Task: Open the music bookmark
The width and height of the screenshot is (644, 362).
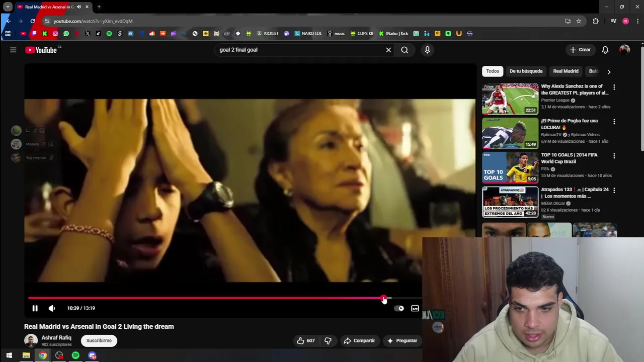Action: [337, 34]
